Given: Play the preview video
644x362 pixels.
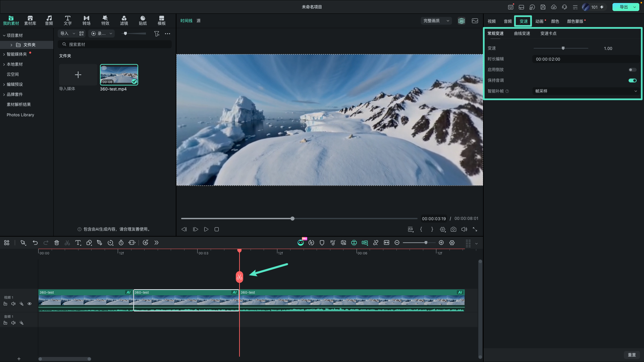Looking at the screenshot, I should point(206,229).
